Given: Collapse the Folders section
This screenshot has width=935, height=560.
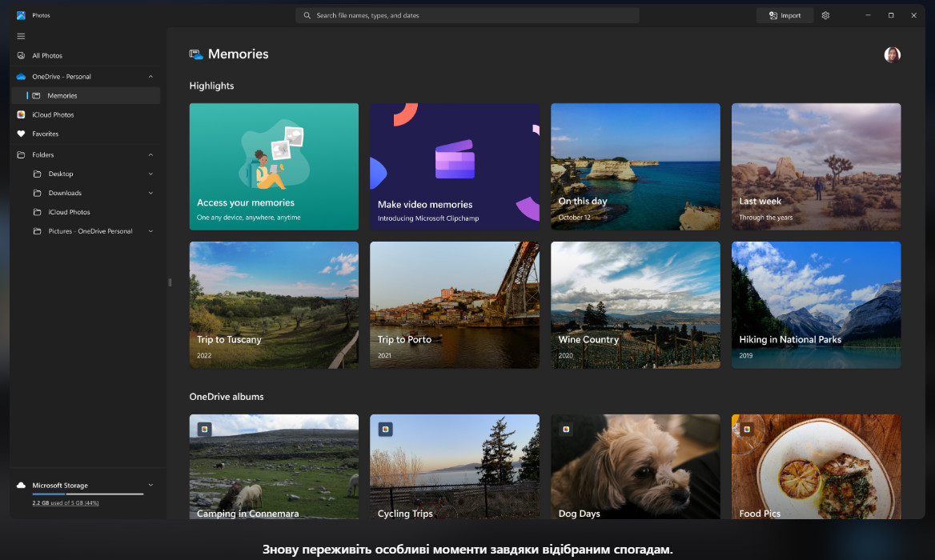Looking at the screenshot, I should pyautogui.click(x=150, y=155).
